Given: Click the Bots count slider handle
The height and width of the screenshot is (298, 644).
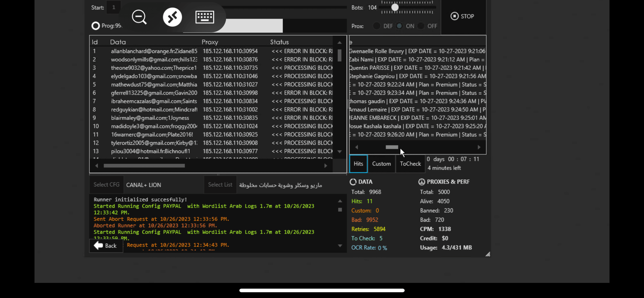Looking at the screenshot, I should point(395,7).
